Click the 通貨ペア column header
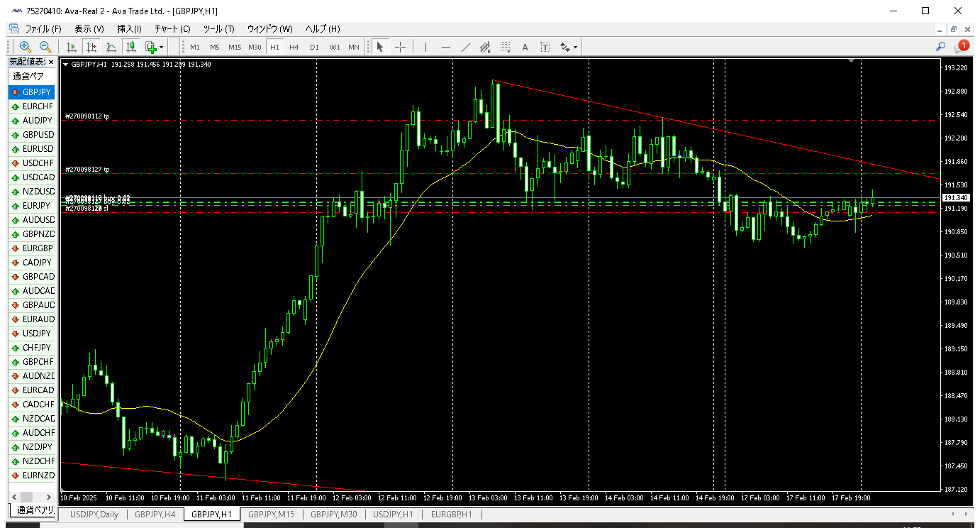Viewport: 980px width, 528px height. point(32,76)
